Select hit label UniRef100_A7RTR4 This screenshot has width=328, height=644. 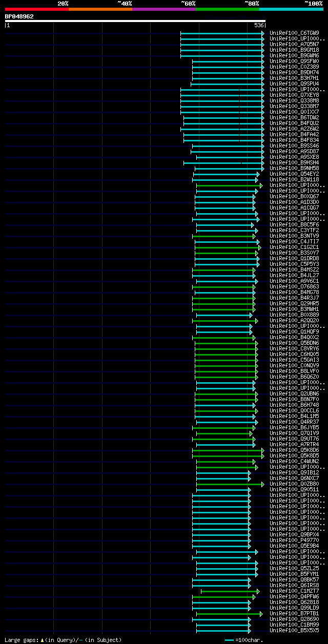pyautogui.click(x=295, y=445)
